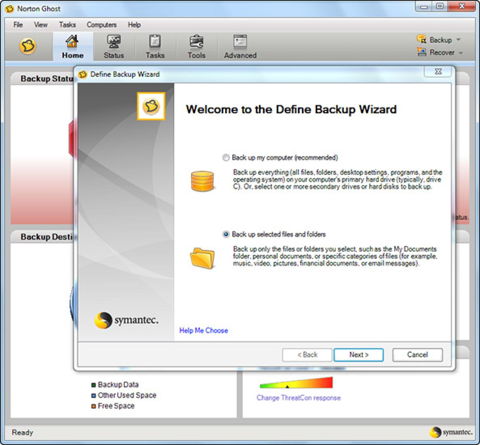The height and width of the screenshot is (445, 480).
Task: Click description starting 'Back up everything'
Action: tap(337, 180)
